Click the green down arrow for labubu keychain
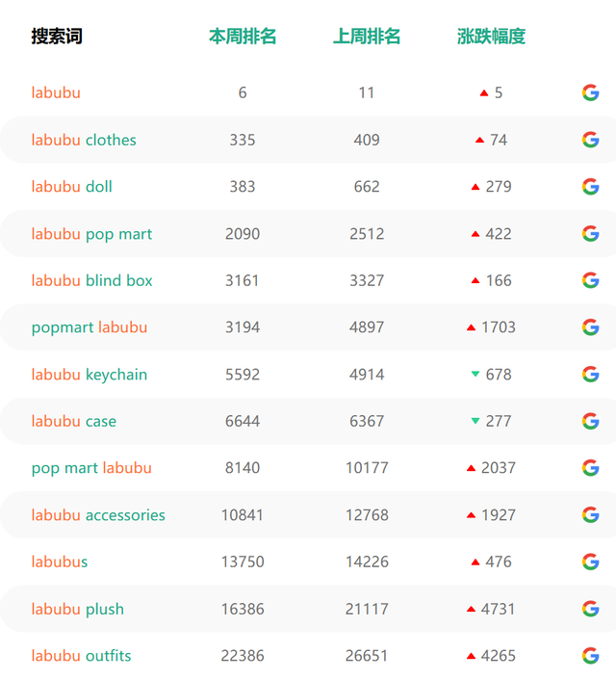Screen dimensions: 616x679 475,374
